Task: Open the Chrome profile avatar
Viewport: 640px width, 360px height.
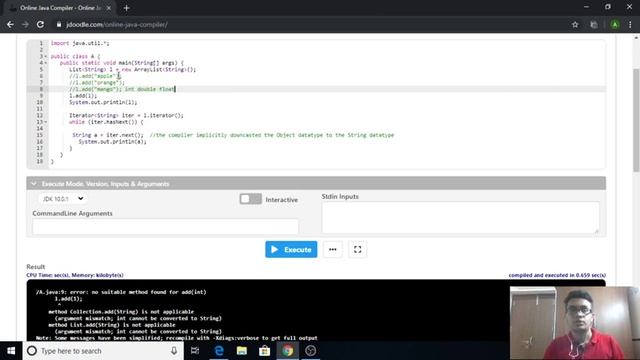Action: (615, 24)
